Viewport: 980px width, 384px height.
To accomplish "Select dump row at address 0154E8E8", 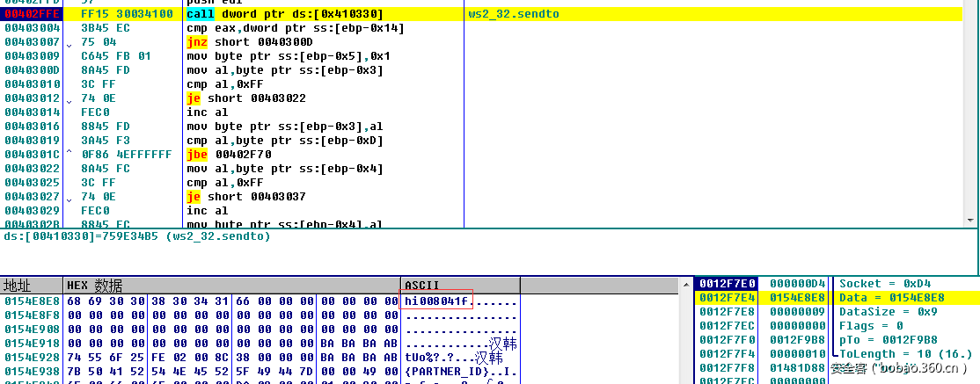I will [32, 301].
